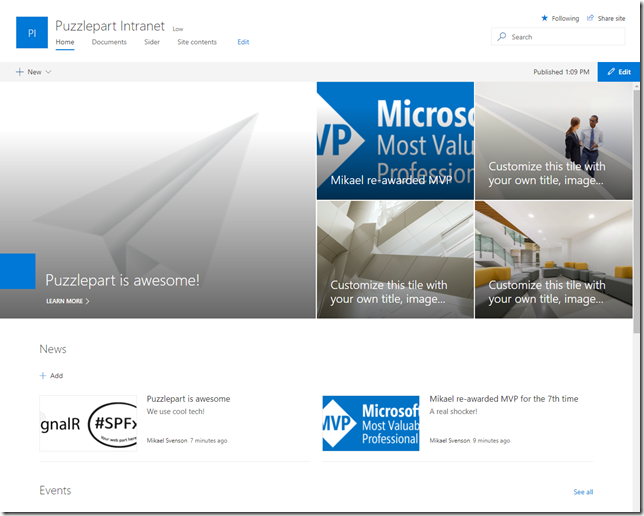Open the hero tile with yellow lobby seats

[554, 260]
